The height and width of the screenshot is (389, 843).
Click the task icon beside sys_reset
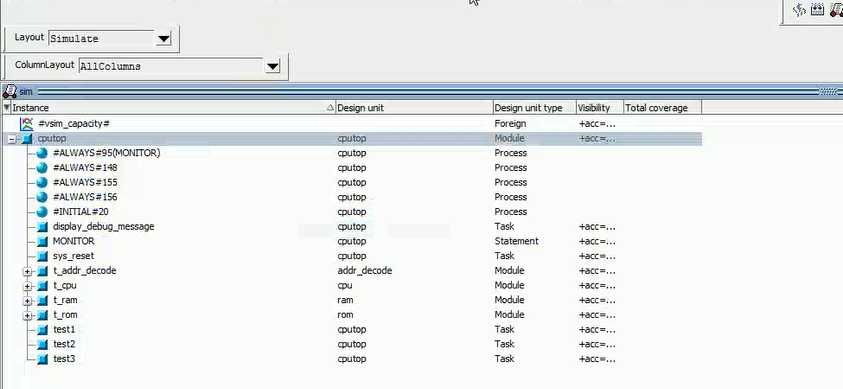click(42, 256)
